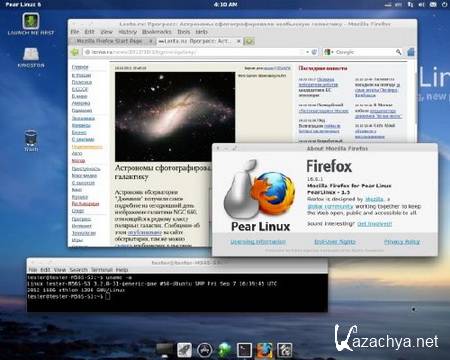This screenshot has width=450, height=360.
Task: Click the first link in Lenta sidebar
Action: click(x=80, y=67)
